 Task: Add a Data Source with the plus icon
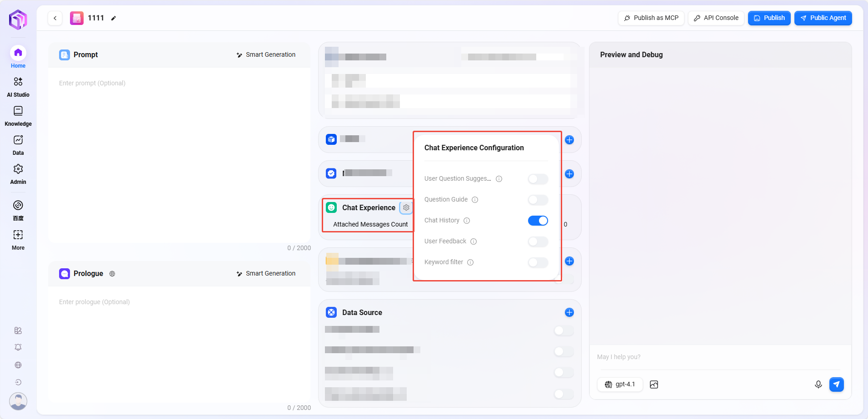pos(569,312)
